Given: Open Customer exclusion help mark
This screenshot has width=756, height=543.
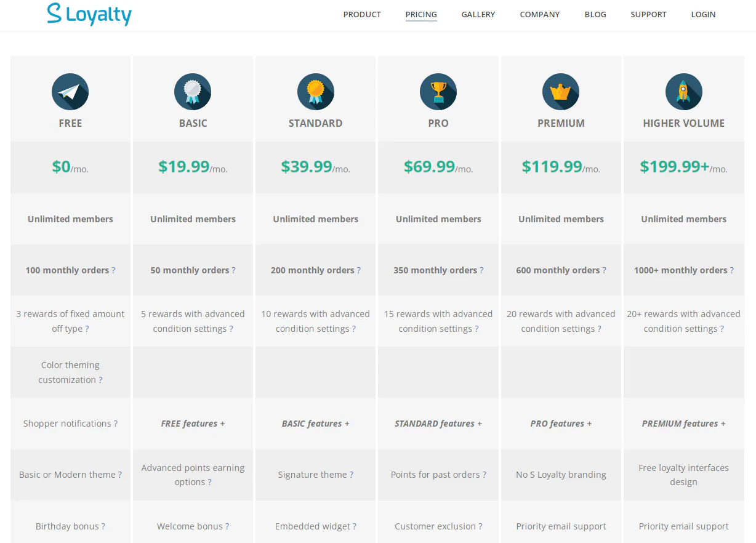Looking at the screenshot, I should pyautogui.click(x=480, y=526).
